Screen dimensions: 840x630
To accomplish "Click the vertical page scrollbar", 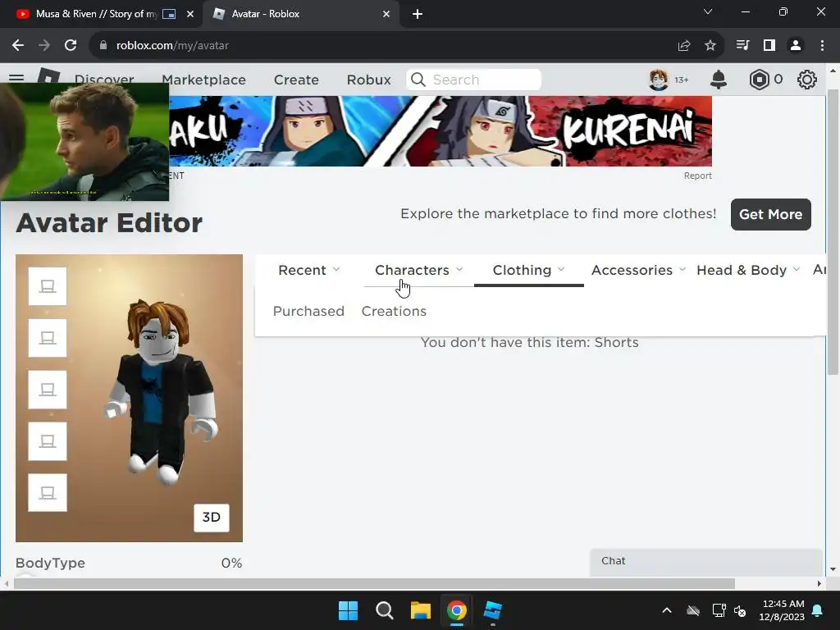I will 833,231.
